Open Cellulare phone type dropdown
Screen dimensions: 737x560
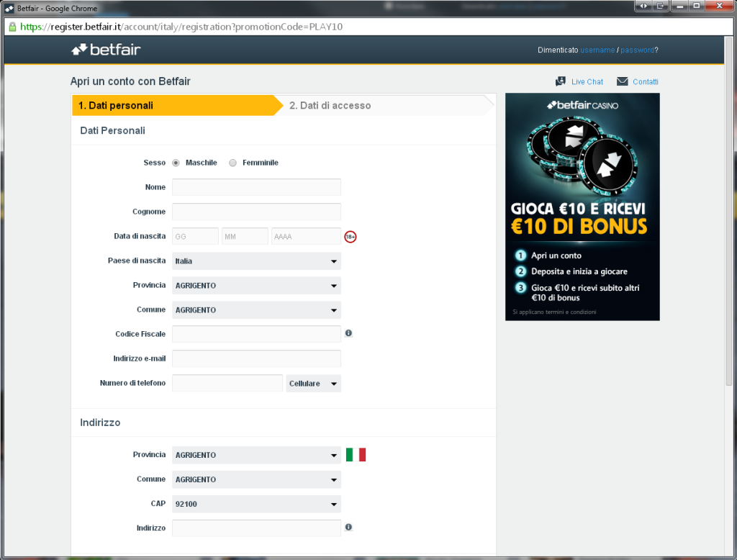pos(313,383)
